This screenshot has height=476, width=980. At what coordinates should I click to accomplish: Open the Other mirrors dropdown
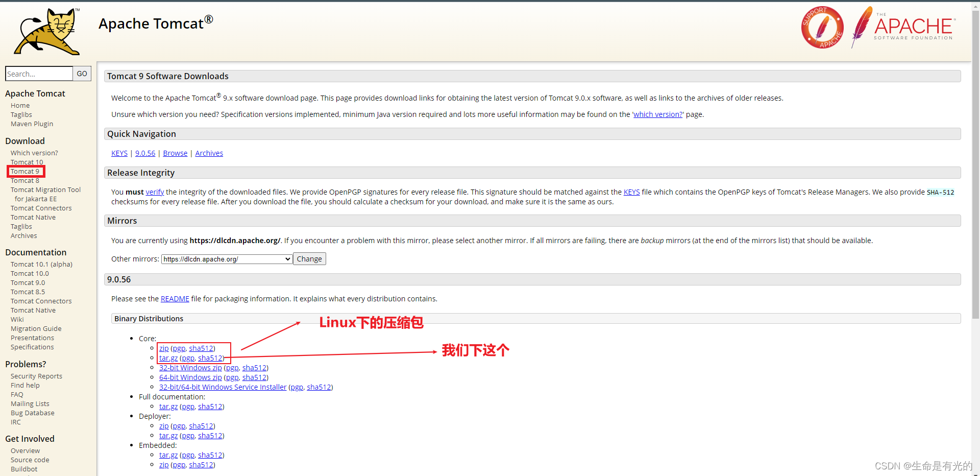pyautogui.click(x=227, y=259)
